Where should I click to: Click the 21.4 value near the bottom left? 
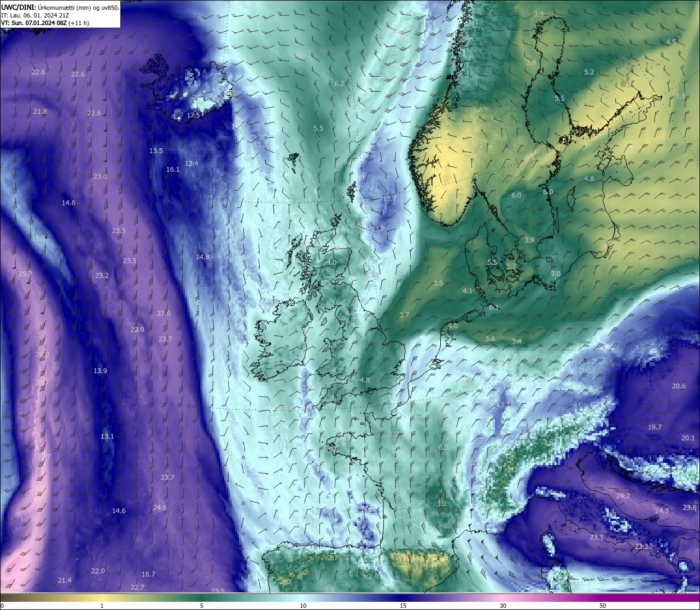pyautogui.click(x=65, y=580)
